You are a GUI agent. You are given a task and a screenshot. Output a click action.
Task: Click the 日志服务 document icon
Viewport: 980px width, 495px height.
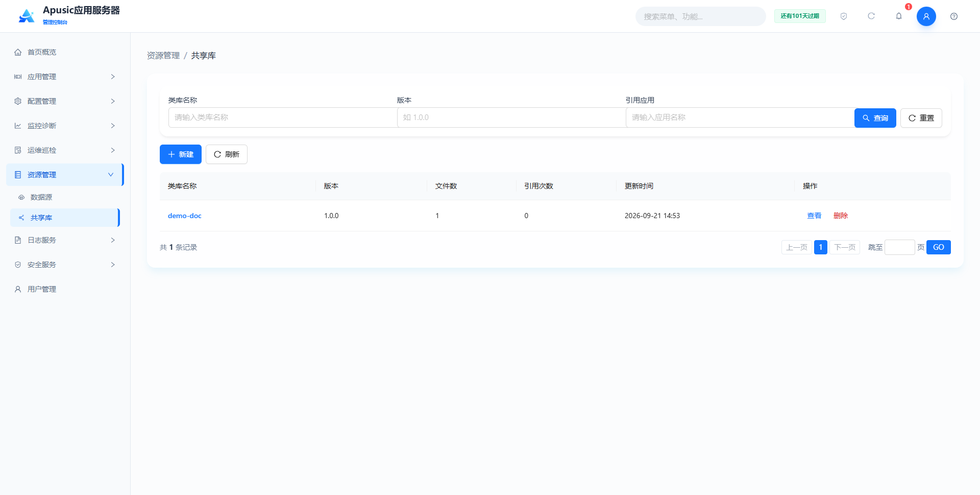[18, 240]
